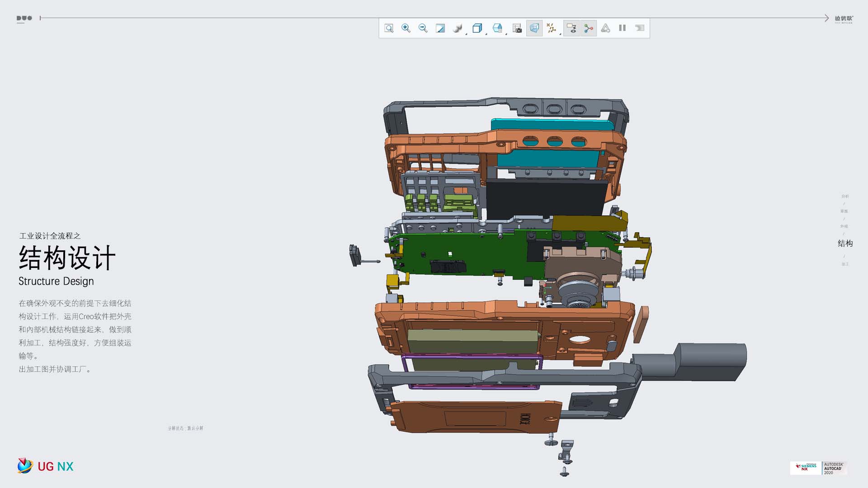The image size is (868, 488).
Task: Select the wireframe cube display style icon
Action: [477, 28]
